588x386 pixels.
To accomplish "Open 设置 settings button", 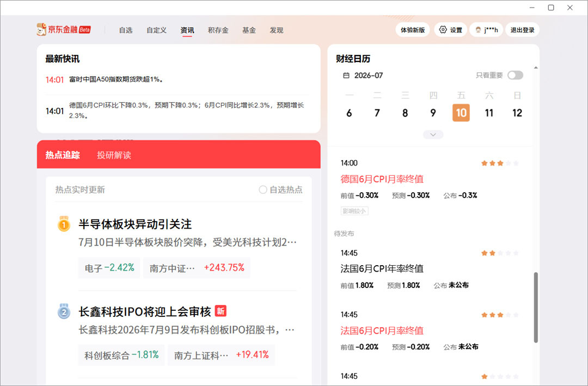I will tap(450, 30).
